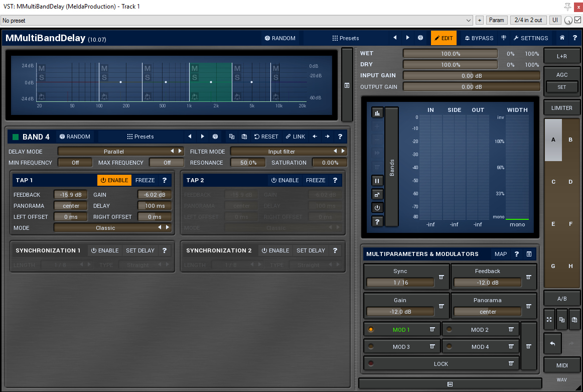Enable SYNCHRONIZATION 1
Viewport: 583px width, 392px height.
tap(105, 250)
